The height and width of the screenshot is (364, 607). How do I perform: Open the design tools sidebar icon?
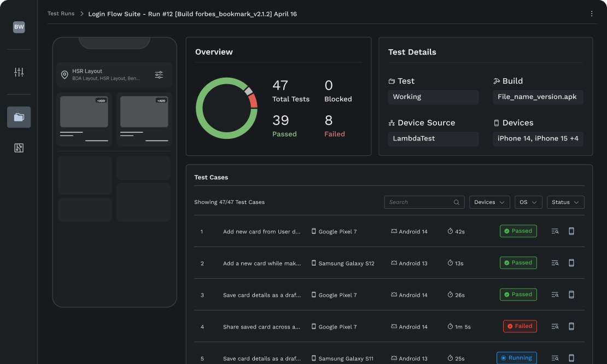coord(19,148)
